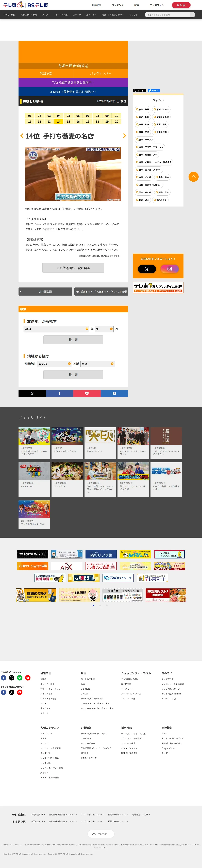Open テレ東 official Facebook account icon
This screenshot has width=202, height=868.
[x=3, y=678]
